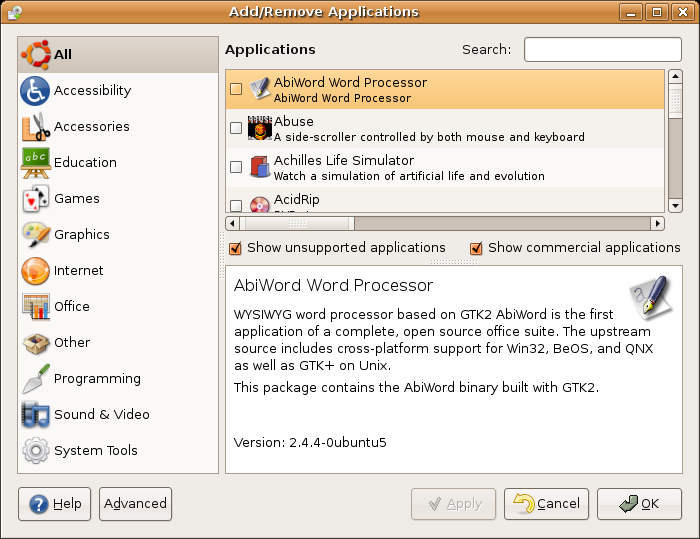Click the Abuse game icon in list
Viewport: 700px width, 539px height.
(x=259, y=128)
